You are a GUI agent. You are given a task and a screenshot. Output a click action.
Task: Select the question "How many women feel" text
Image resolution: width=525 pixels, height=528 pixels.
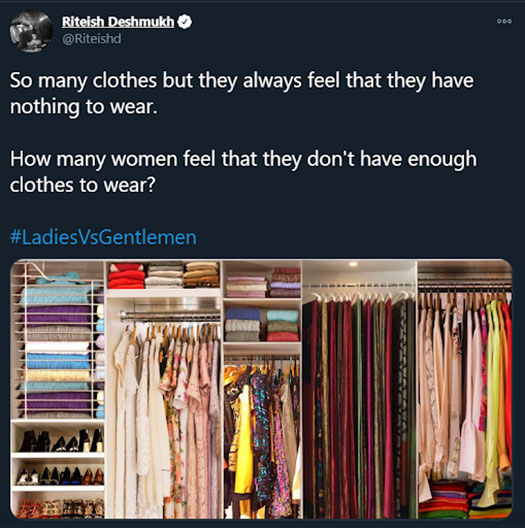coord(243,172)
